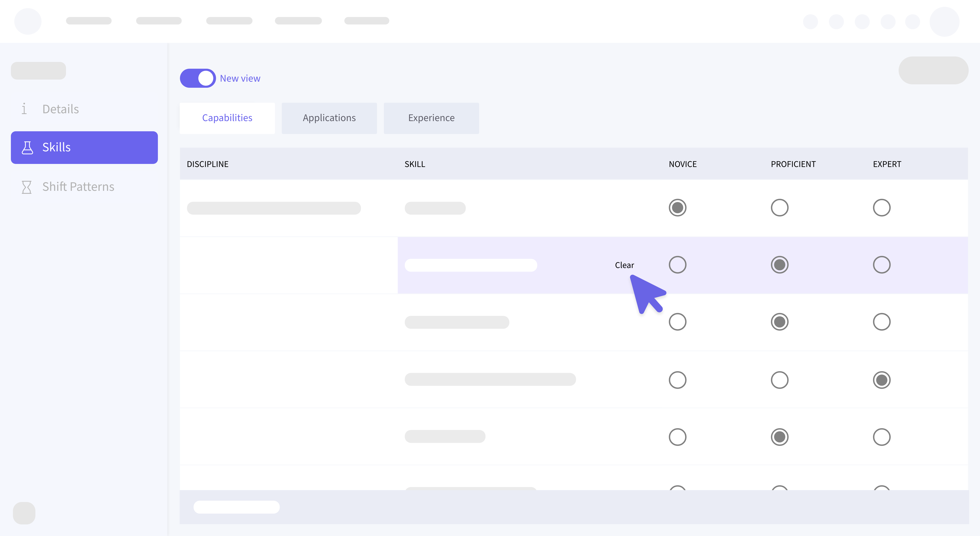This screenshot has height=536, width=980.
Task: Select Expert radio in first skill row
Action: [x=881, y=208]
